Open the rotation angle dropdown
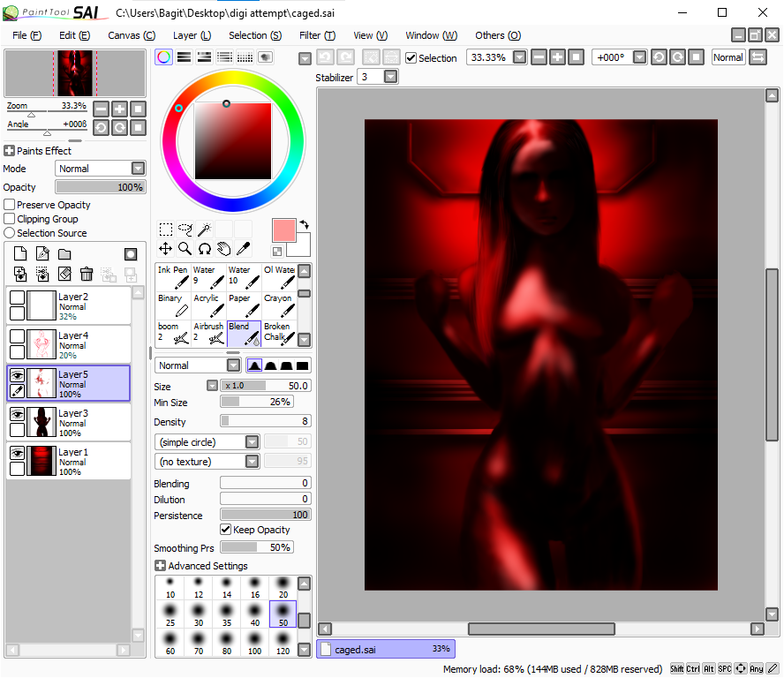The image size is (784, 678). (x=639, y=57)
